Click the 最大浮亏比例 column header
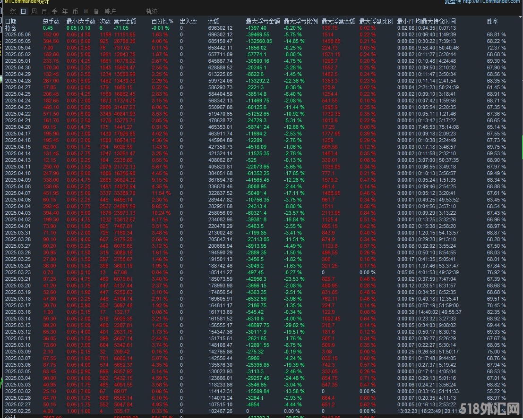The height and width of the screenshot is (420, 523). 300,21
